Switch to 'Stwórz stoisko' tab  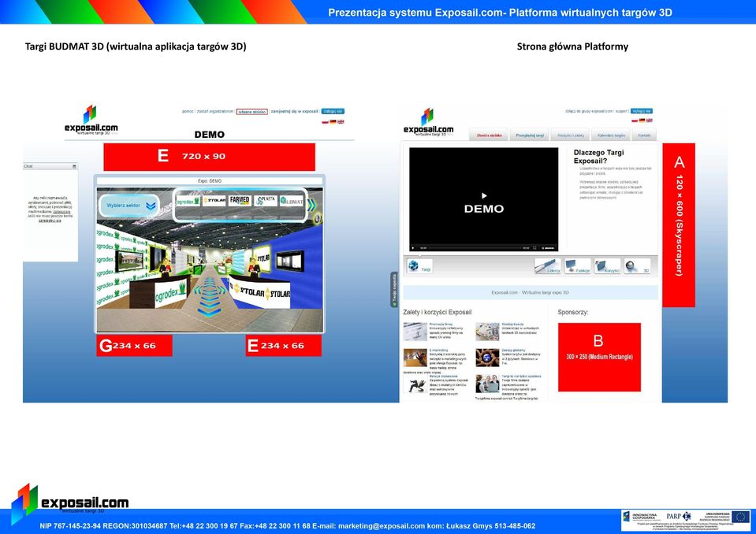[x=490, y=135]
